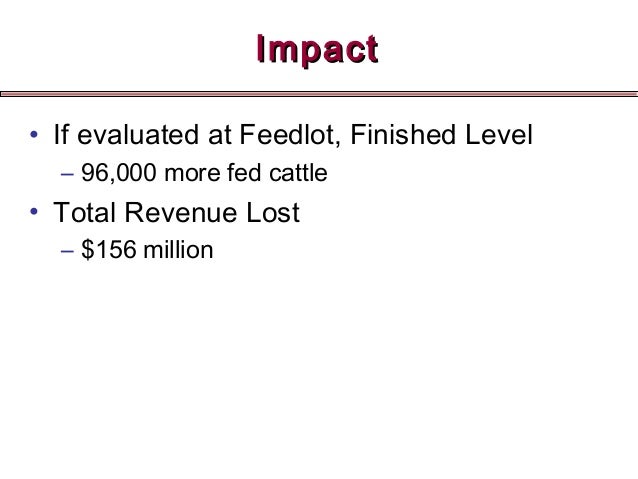Click the horizontal divider line under the title
This screenshot has height=479, width=638.
pos(319,93)
